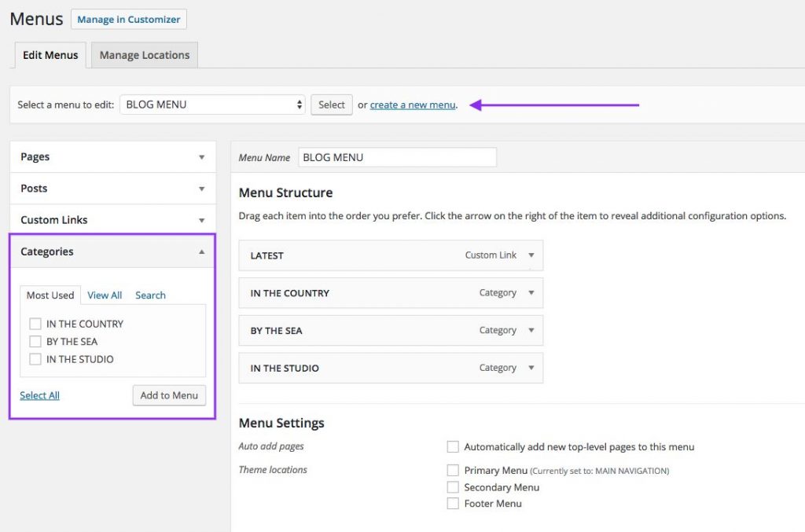The width and height of the screenshot is (805, 532).
Task: Switch to the Manage Locations tab
Action: pos(145,55)
